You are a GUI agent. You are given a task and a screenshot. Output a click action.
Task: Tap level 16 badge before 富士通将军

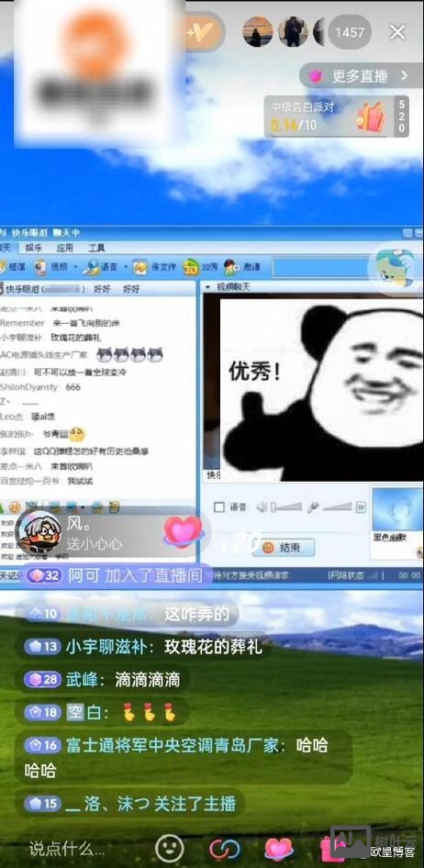pyautogui.click(x=42, y=745)
